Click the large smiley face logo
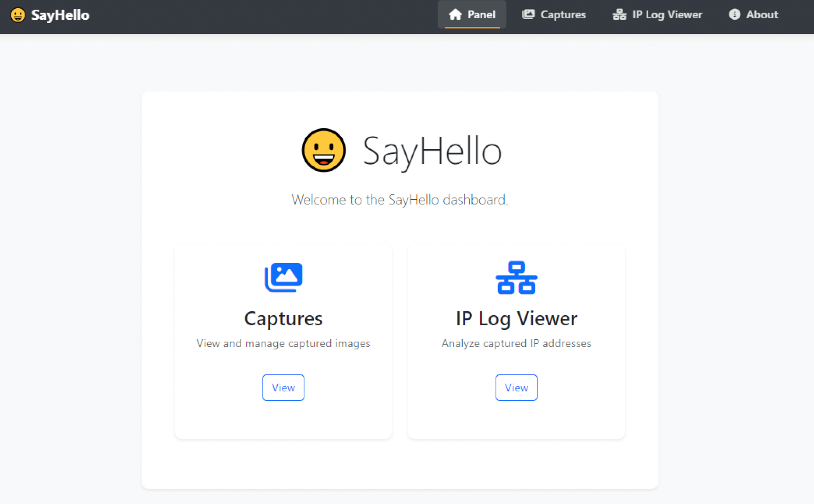This screenshot has width=814, height=504. [324, 150]
